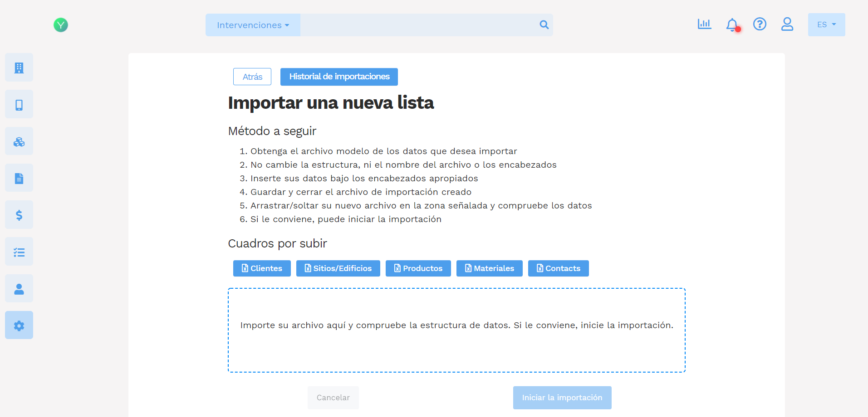
Task: Open the buildings/sites section in sidebar
Action: point(19,67)
